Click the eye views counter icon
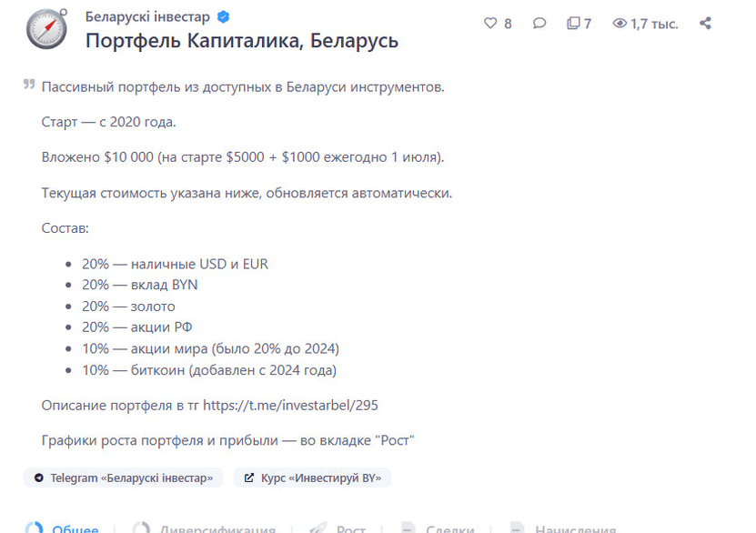756x533 pixels. tap(620, 24)
